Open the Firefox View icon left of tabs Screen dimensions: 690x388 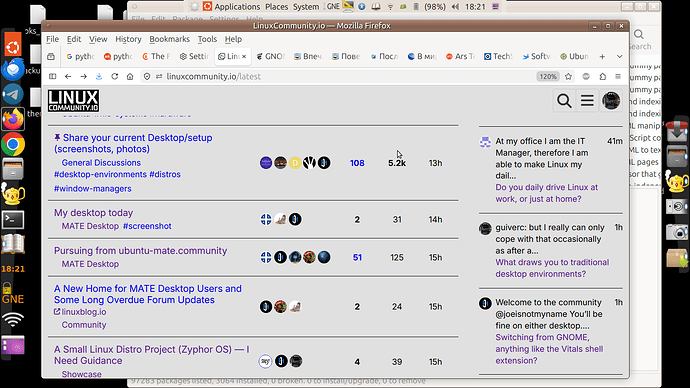point(51,56)
